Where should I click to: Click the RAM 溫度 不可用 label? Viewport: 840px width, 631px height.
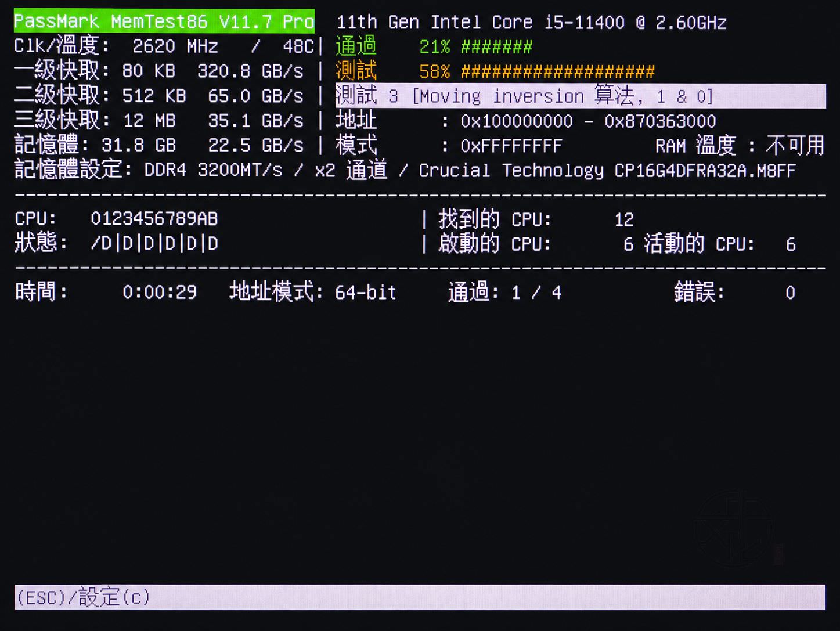tap(740, 145)
